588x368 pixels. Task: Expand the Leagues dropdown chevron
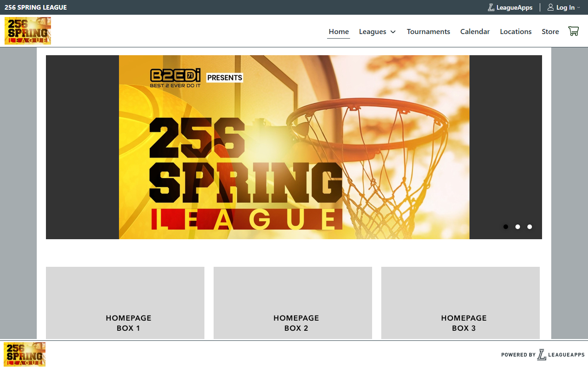pos(393,32)
